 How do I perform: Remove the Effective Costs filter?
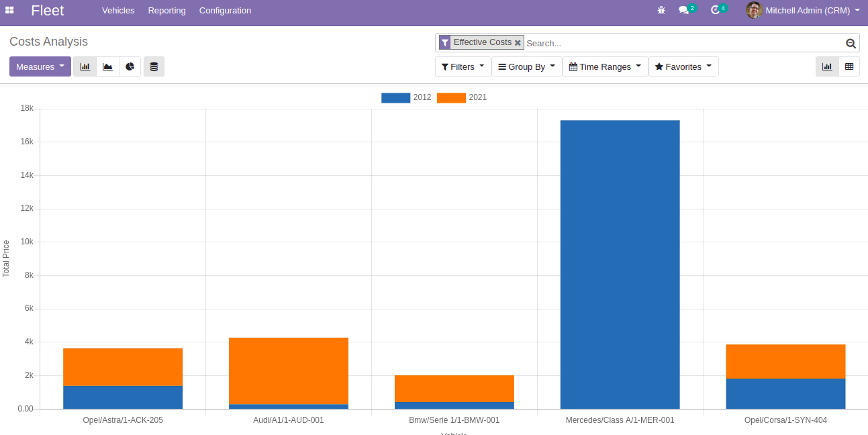click(x=518, y=43)
